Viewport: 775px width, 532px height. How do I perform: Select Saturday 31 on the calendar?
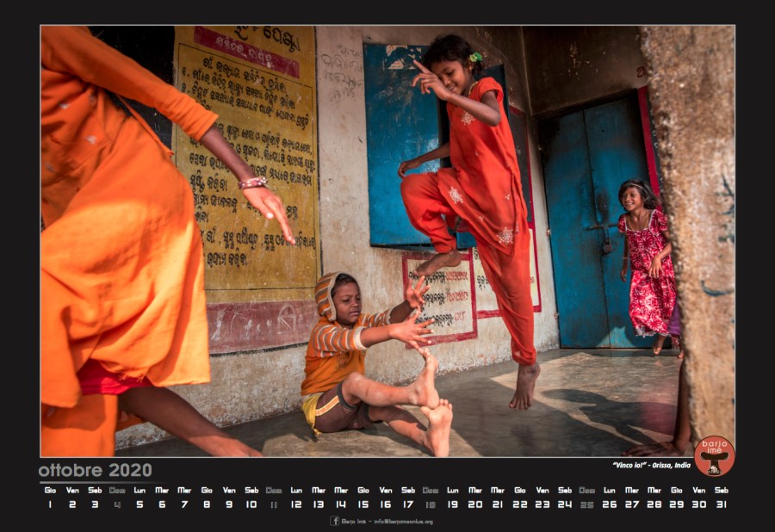point(722,504)
